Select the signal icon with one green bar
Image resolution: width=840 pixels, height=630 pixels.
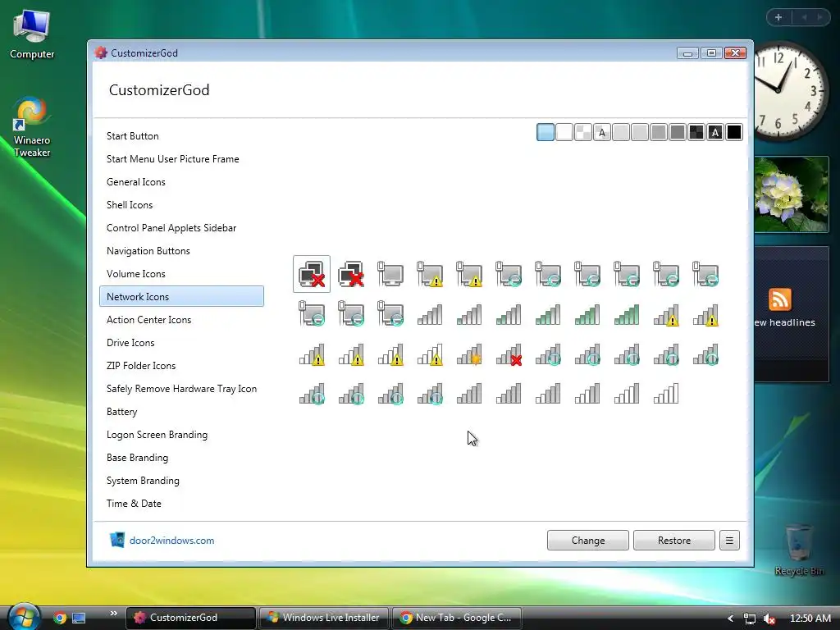tap(469, 314)
